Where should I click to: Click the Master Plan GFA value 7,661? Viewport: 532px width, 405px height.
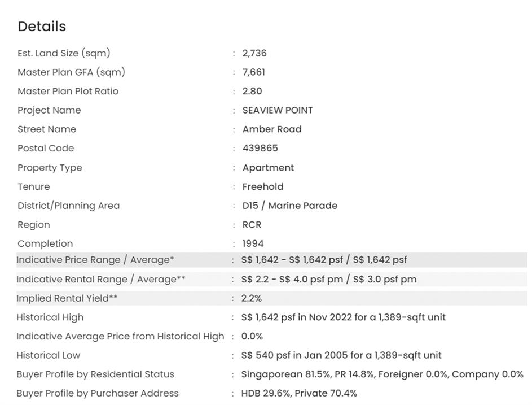pyautogui.click(x=254, y=72)
